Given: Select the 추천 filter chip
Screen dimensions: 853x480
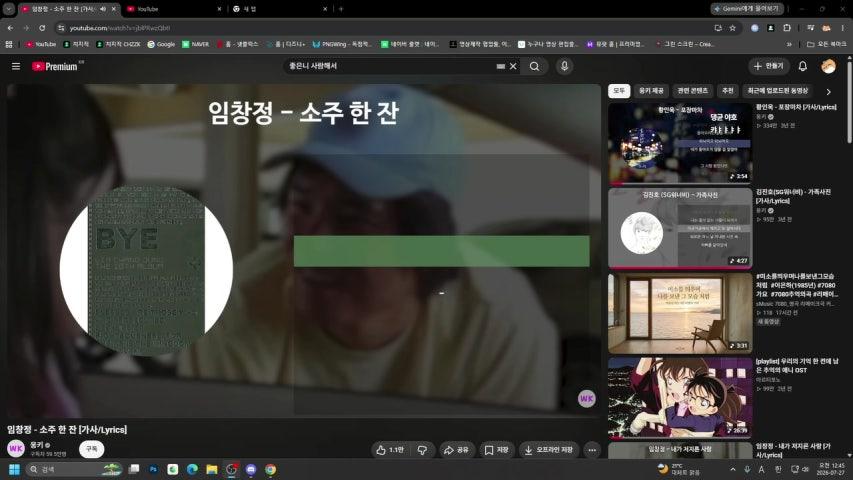Looking at the screenshot, I should 727,91.
